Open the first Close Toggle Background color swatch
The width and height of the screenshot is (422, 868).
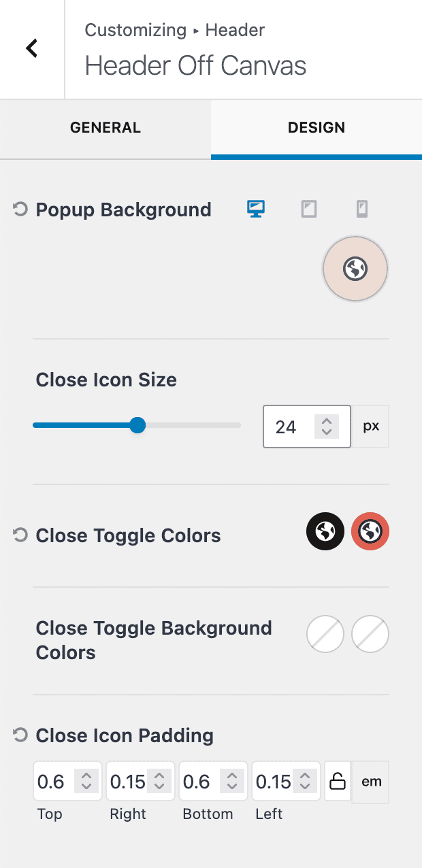pos(325,634)
